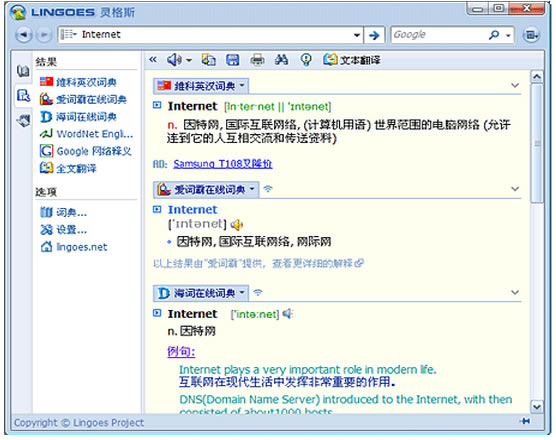Click the print icon in toolbar
Screen dimensions: 556x440
click(x=257, y=60)
